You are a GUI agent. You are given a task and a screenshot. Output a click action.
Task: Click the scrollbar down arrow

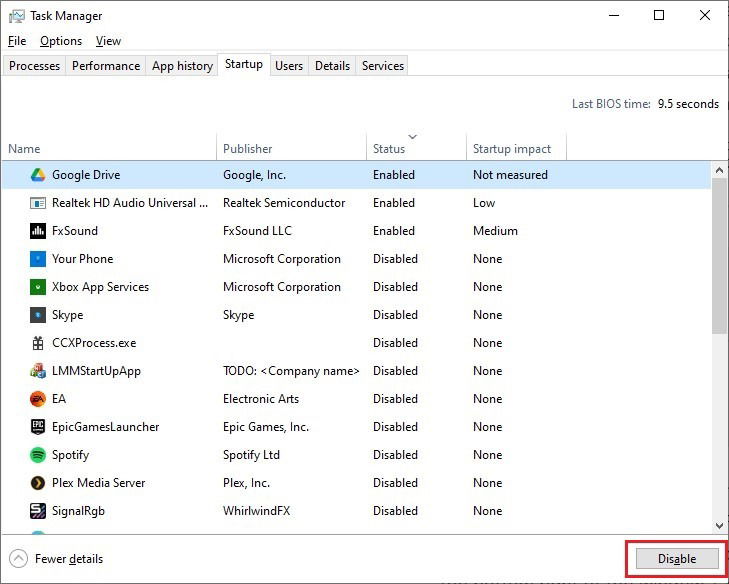(x=719, y=526)
